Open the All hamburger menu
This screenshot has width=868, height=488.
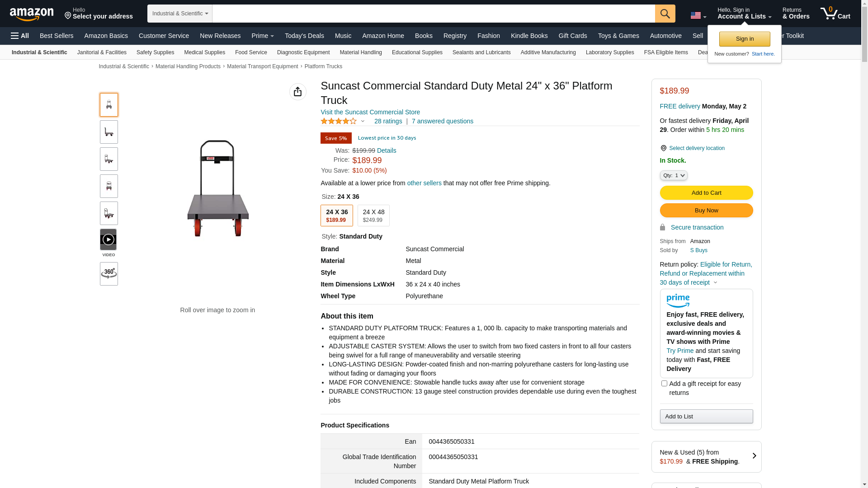[x=20, y=36]
